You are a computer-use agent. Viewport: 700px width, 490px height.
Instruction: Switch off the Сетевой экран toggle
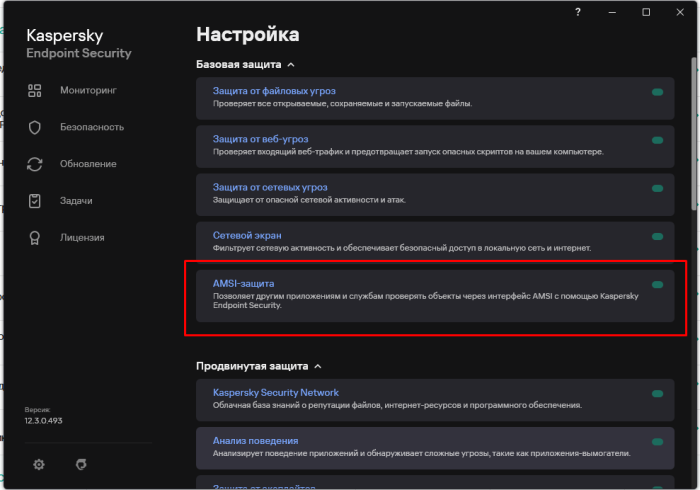657,237
